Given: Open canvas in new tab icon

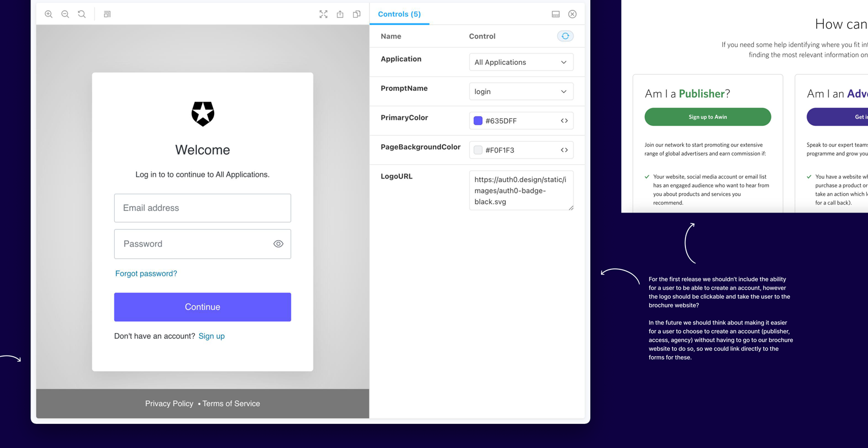Looking at the screenshot, I should (340, 14).
